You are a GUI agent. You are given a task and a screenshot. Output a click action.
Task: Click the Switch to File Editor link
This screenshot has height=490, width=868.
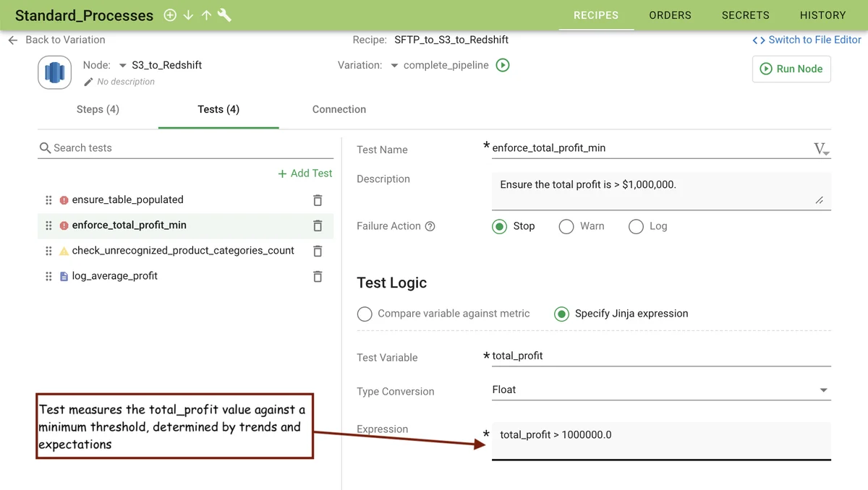[x=807, y=40]
